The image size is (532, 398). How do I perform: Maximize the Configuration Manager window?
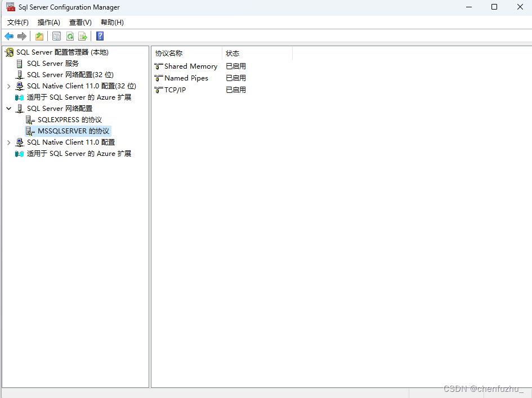point(494,7)
